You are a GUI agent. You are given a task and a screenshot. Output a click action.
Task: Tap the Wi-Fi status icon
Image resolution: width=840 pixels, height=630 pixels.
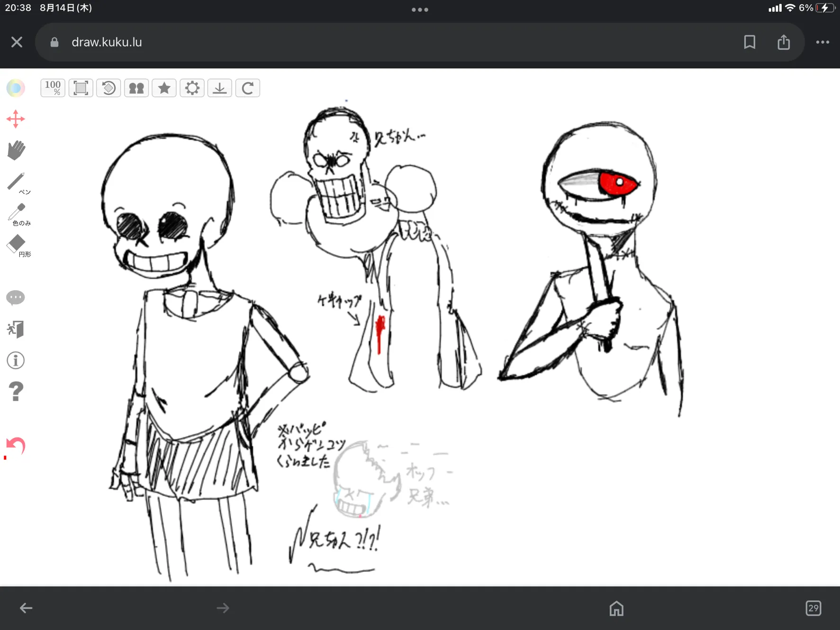pyautogui.click(x=790, y=8)
